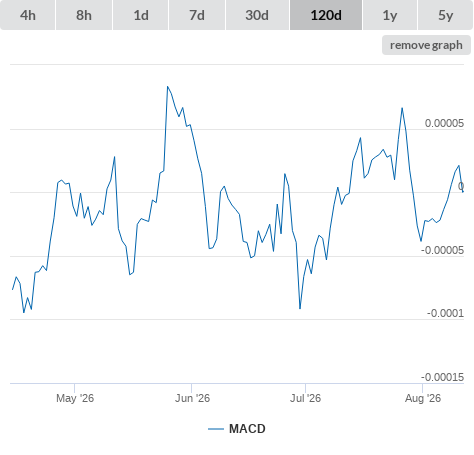The height and width of the screenshot is (455, 474).
Task: Show the 1y time range
Action: pos(390,15)
